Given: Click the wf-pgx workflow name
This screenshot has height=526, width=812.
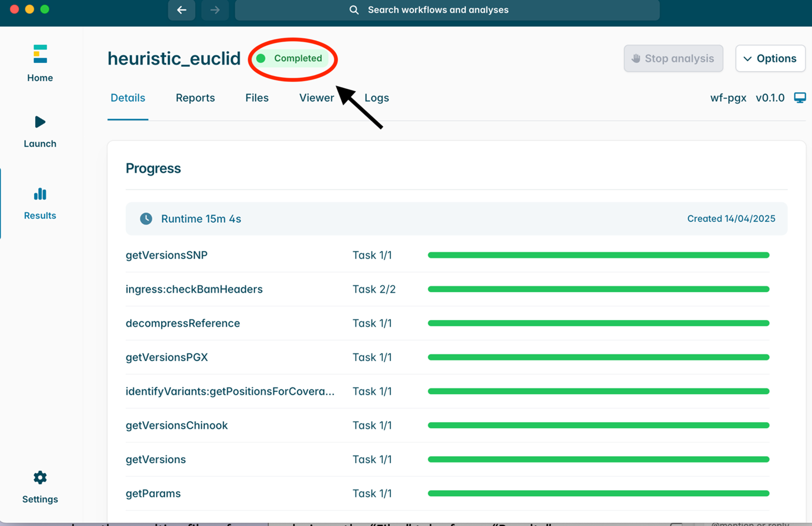Looking at the screenshot, I should (x=728, y=98).
